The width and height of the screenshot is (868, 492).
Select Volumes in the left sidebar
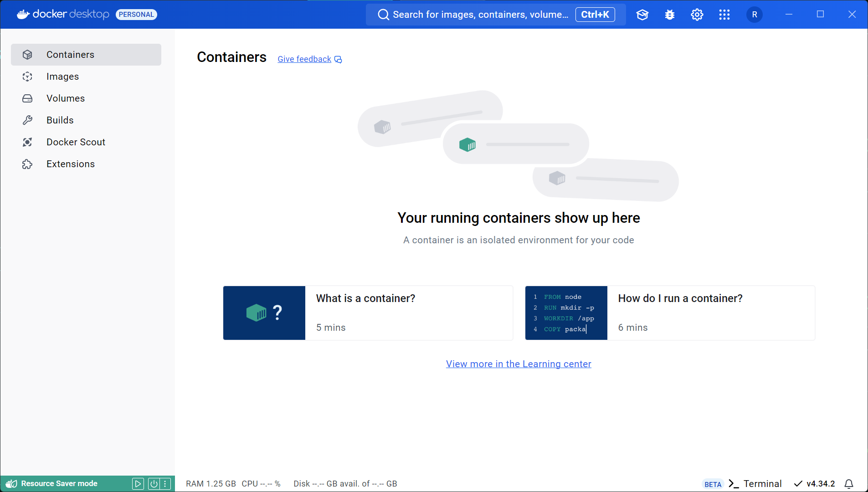pyautogui.click(x=66, y=98)
